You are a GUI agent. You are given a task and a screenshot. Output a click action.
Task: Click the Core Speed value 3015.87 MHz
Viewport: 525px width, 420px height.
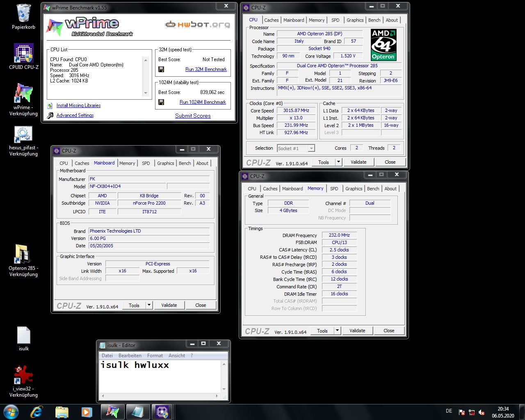[x=296, y=111]
